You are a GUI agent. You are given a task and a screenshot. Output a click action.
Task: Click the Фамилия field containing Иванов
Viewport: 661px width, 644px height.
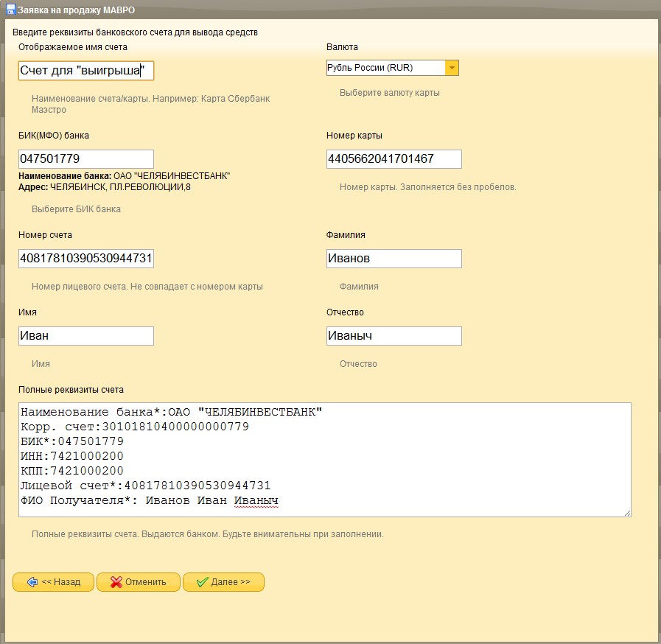click(394, 259)
